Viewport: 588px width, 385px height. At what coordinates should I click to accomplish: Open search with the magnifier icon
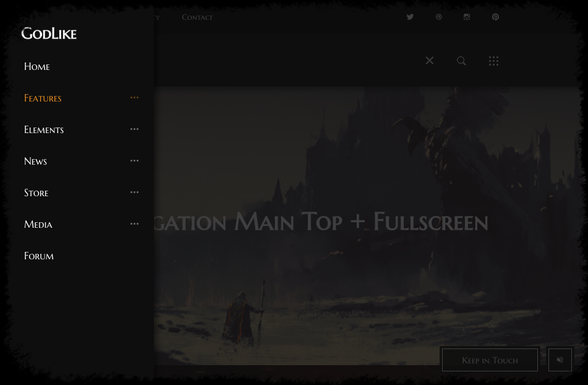pyautogui.click(x=461, y=61)
